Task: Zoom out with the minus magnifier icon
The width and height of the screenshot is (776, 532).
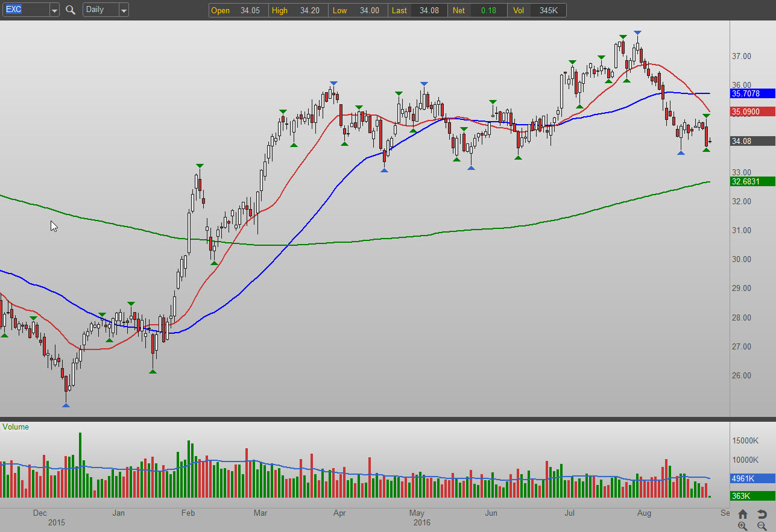Action: click(762, 526)
